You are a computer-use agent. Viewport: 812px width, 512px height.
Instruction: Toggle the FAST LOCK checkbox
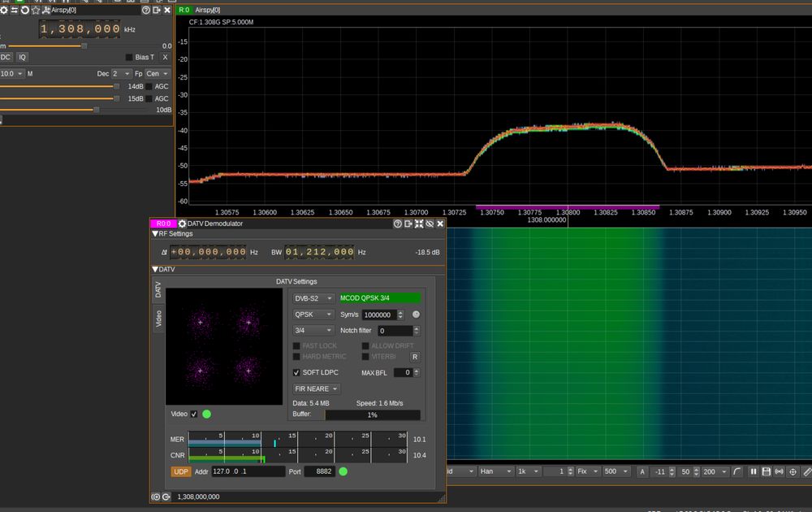(x=296, y=345)
